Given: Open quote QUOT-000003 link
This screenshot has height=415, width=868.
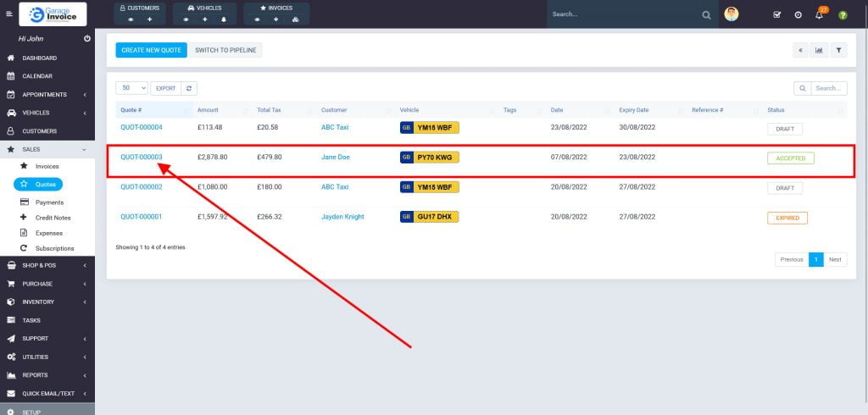Looking at the screenshot, I should click(142, 158).
